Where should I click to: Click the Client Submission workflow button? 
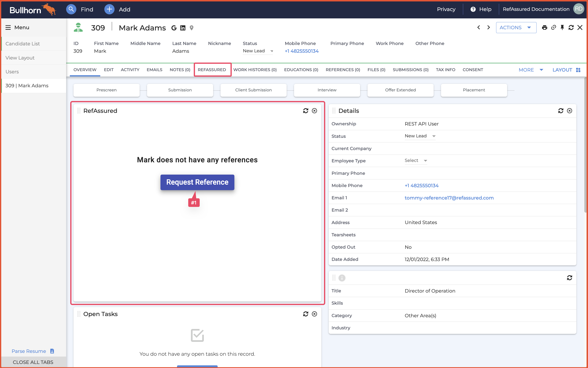pos(253,90)
